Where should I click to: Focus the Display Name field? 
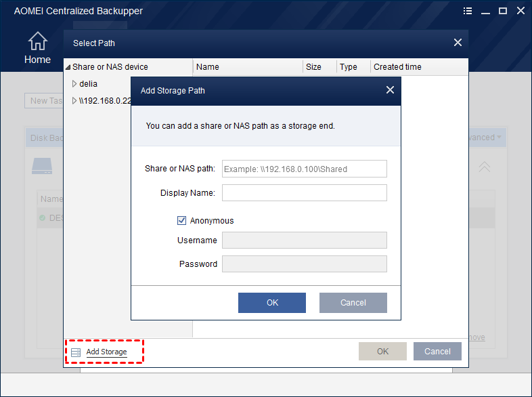click(305, 192)
